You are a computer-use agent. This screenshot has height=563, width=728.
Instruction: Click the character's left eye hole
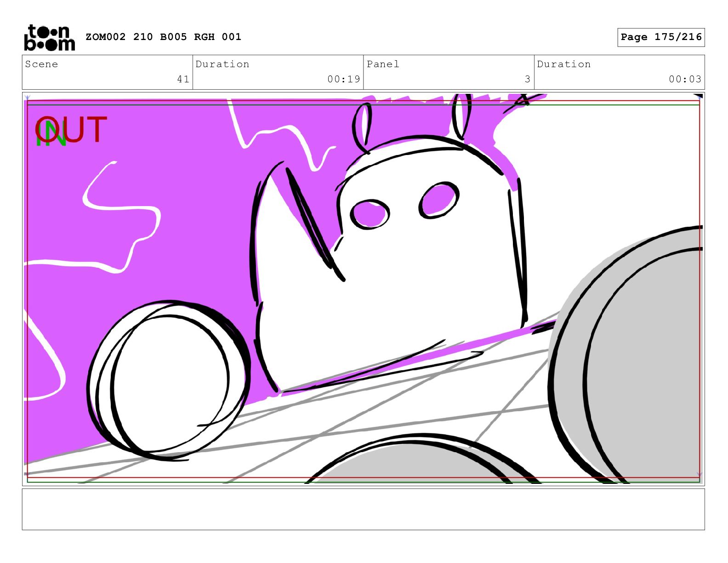(369, 214)
